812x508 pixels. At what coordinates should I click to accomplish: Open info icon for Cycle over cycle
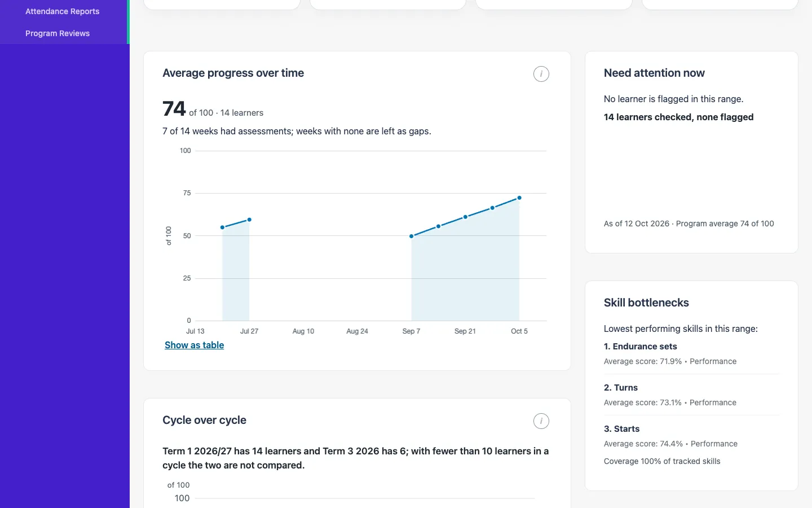click(541, 421)
